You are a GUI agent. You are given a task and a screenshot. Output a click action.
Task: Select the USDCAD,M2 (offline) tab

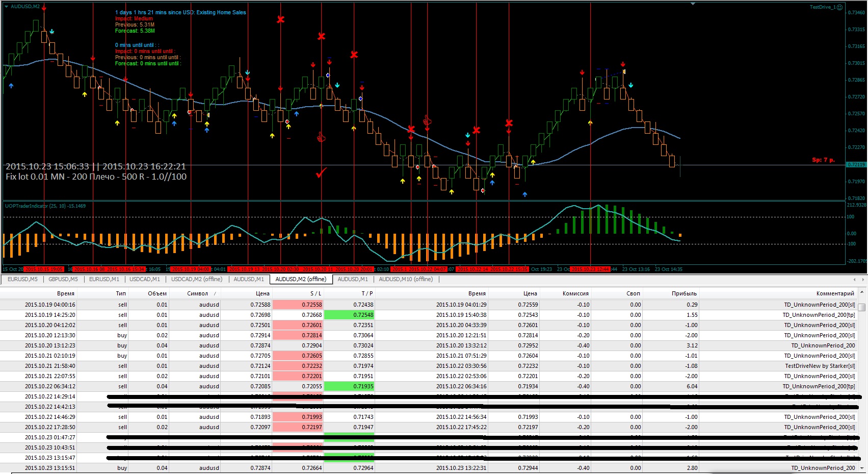[197, 279]
